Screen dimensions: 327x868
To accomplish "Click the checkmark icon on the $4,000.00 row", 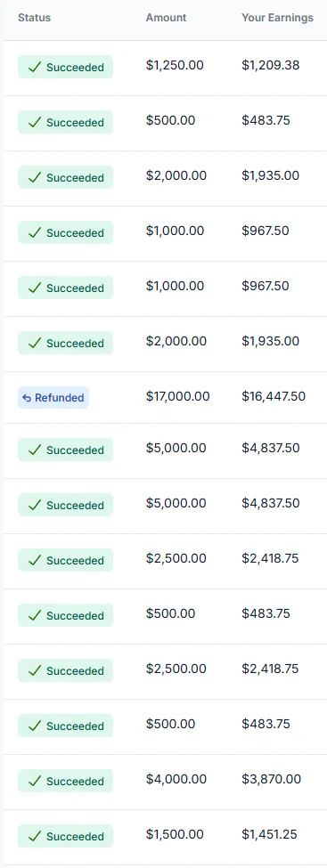I will (x=35, y=781).
